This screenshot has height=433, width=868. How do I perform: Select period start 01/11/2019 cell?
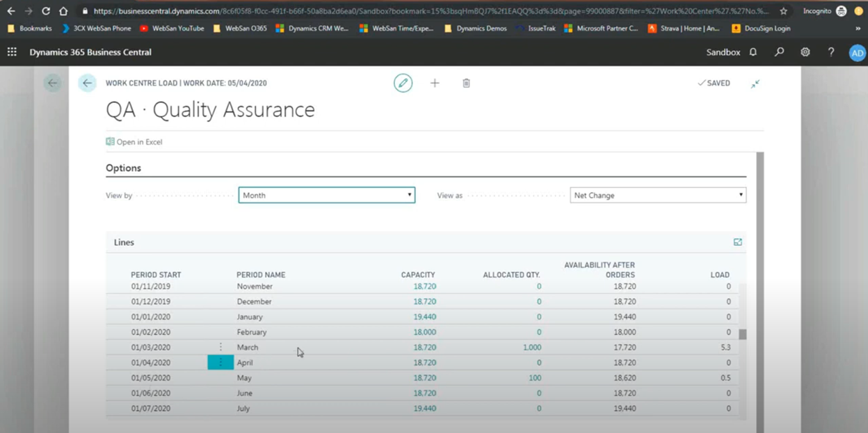(151, 286)
